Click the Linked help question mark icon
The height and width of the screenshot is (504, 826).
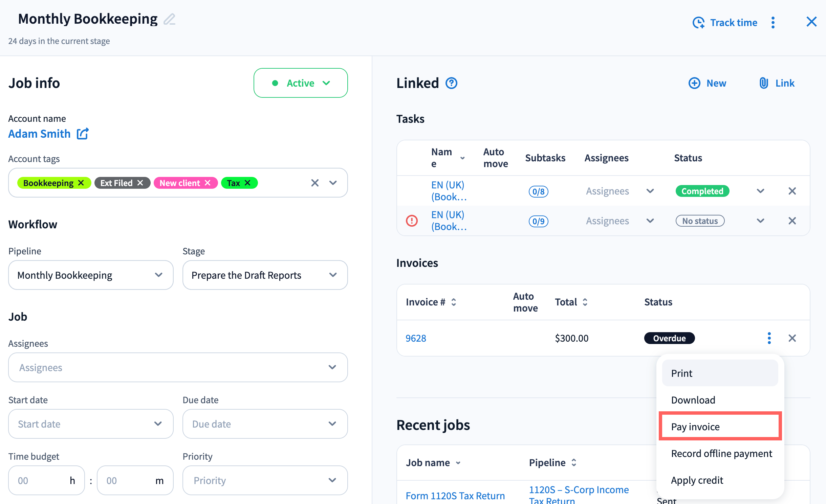click(x=451, y=83)
